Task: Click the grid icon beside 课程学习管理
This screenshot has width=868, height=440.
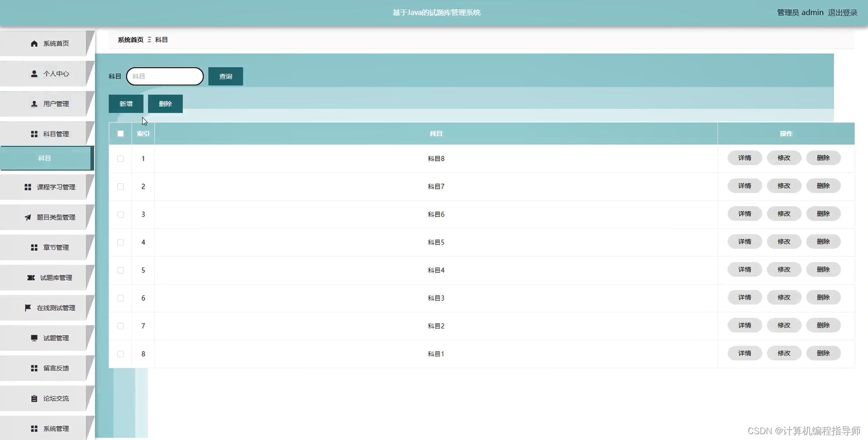Action: coord(28,187)
